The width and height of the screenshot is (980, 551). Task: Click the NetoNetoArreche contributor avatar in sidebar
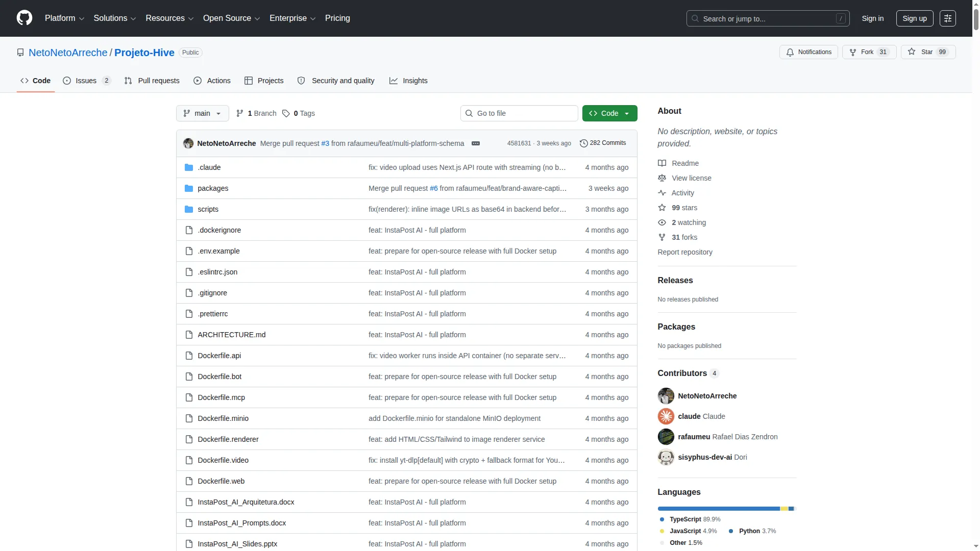(x=666, y=396)
